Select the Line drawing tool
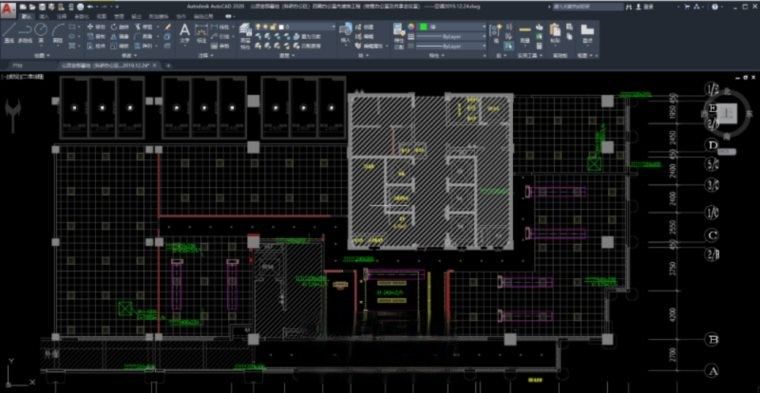The image size is (760, 393). [9, 33]
